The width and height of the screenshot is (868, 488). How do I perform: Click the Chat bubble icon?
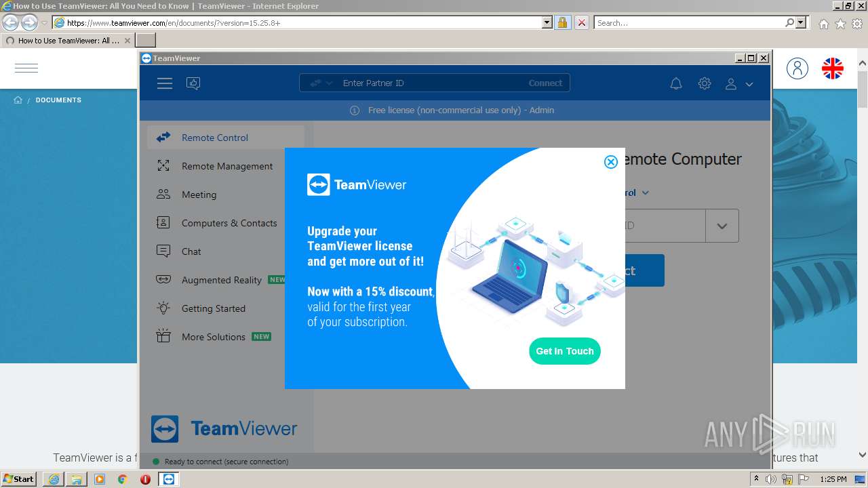pyautogui.click(x=163, y=251)
